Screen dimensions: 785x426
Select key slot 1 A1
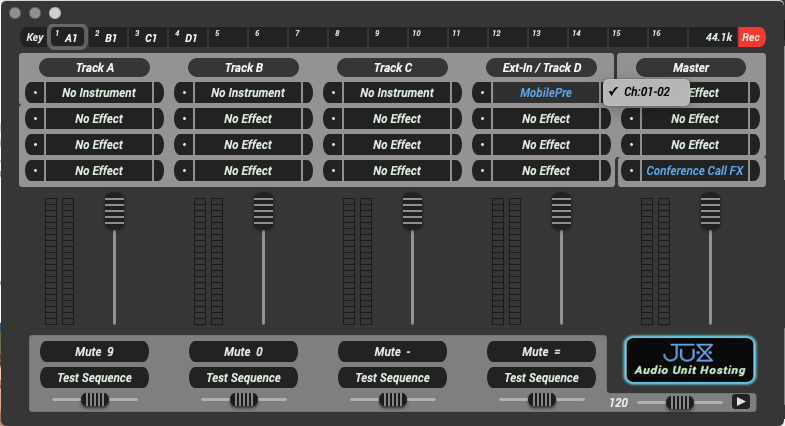click(68, 37)
